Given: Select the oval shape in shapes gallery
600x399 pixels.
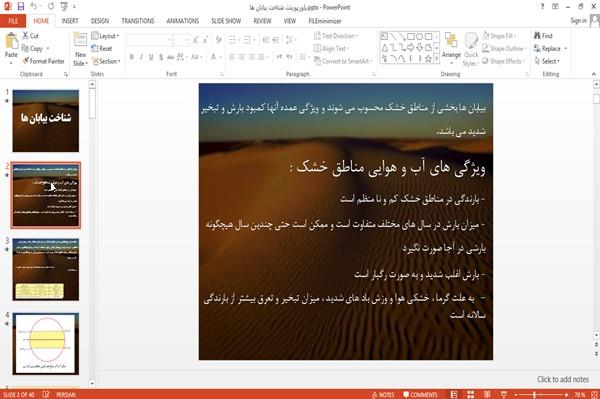Looking at the screenshot, I should pos(419,37).
